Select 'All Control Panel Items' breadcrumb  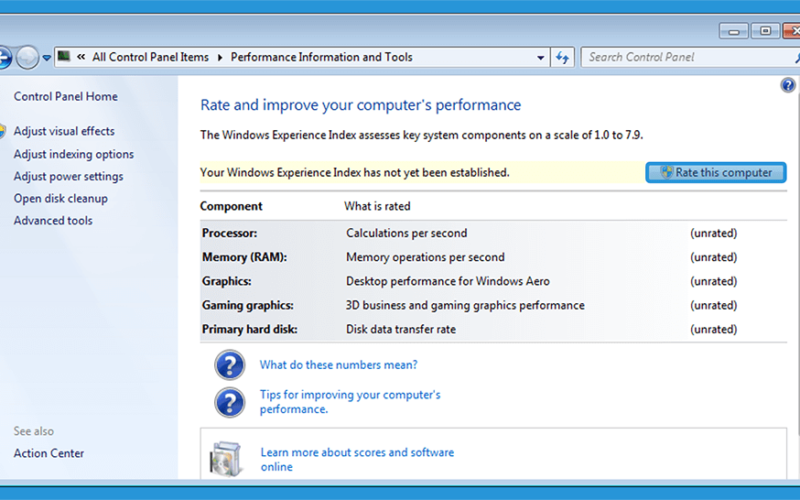pos(150,57)
